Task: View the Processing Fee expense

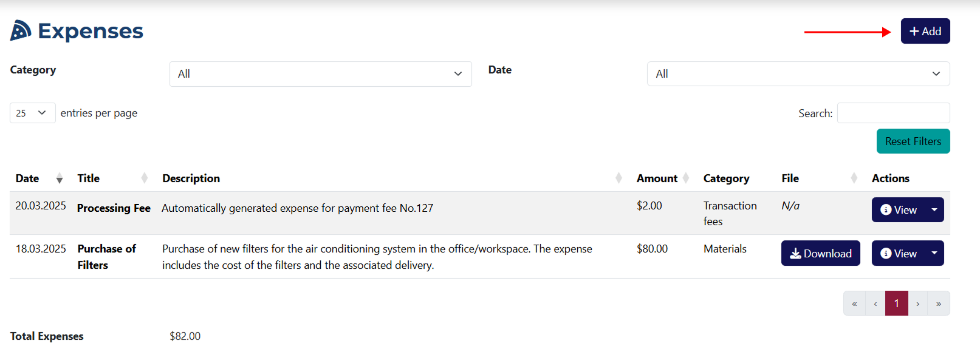Action: click(898, 210)
